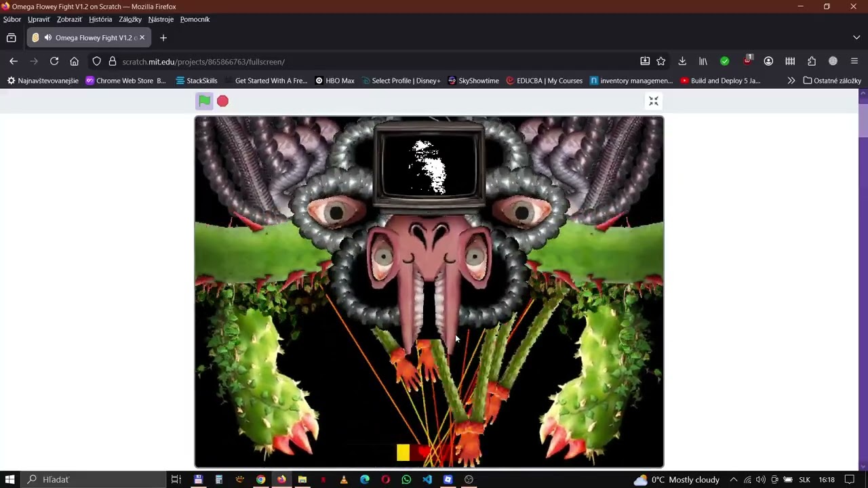The width and height of the screenshot is (868, 488).
Task: Open the Extensions puzzle icon
Action: 812,61
